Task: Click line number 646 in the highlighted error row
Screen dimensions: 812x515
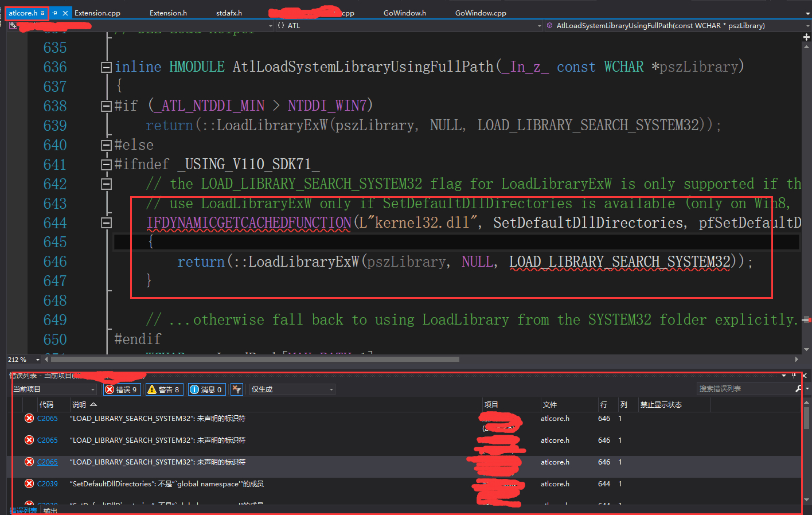Action: (604, 462)
